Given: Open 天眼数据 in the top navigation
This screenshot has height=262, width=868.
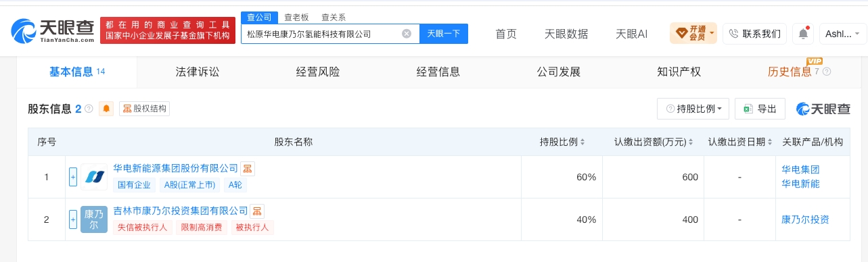Looking at the screenshot, I should [566, 33].
